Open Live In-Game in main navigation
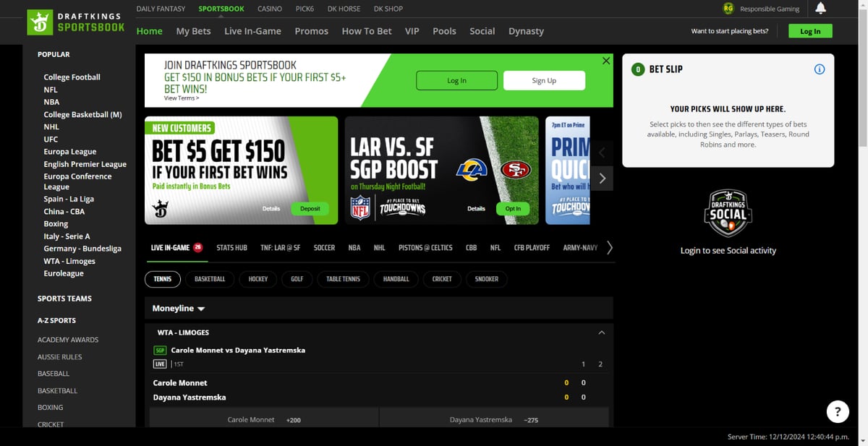Image resolution: width=868 pixels, height=446 pixels. [252, 31]
